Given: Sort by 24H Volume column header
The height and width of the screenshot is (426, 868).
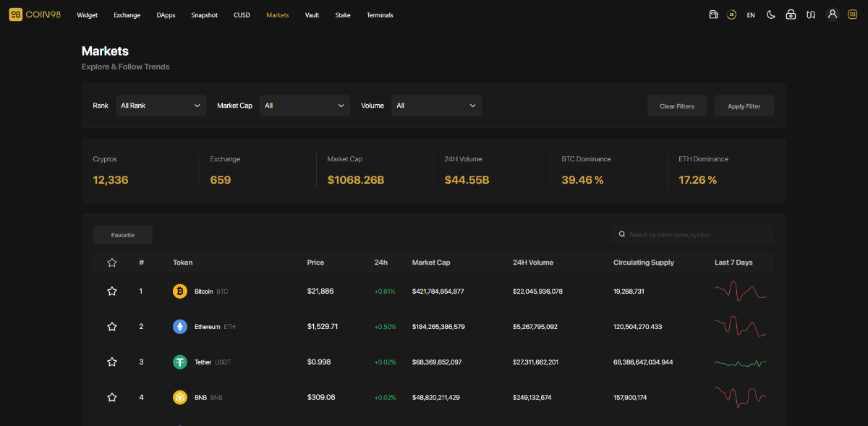Looking at the screenshot, I should [533, 263].
